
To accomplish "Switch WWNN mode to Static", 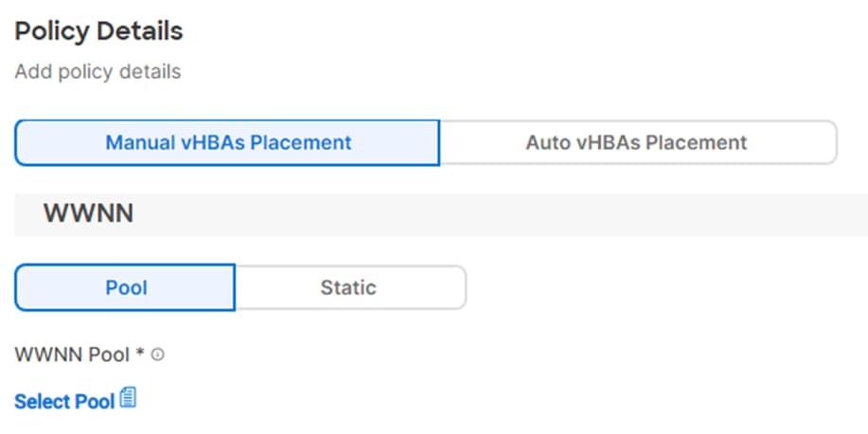I will pos(350,288).
